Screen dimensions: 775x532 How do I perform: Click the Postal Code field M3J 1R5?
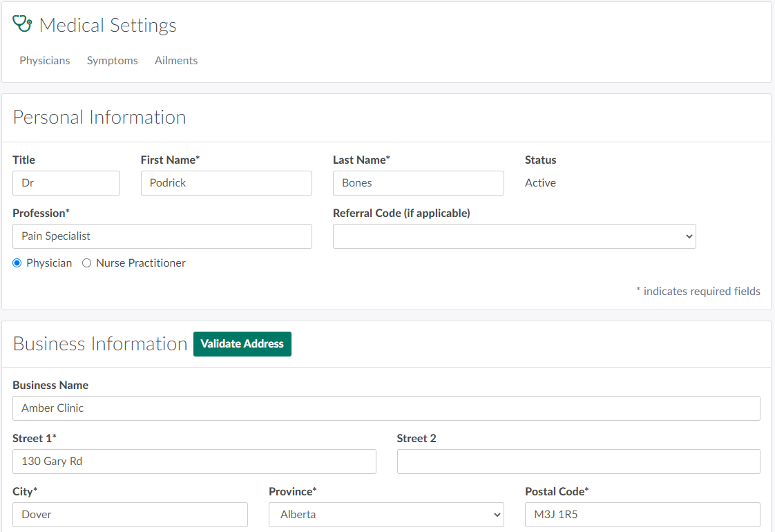pyautogui.click(x=642, y=515)
